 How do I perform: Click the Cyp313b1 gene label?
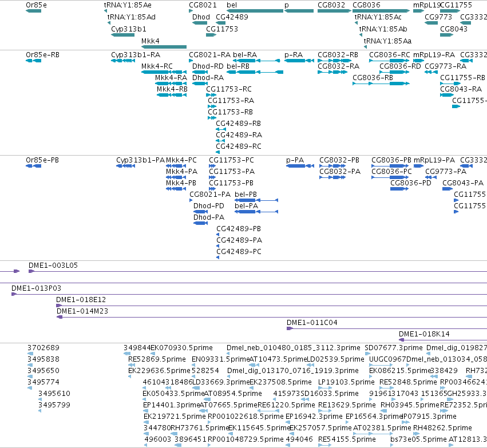pos(129,29)
